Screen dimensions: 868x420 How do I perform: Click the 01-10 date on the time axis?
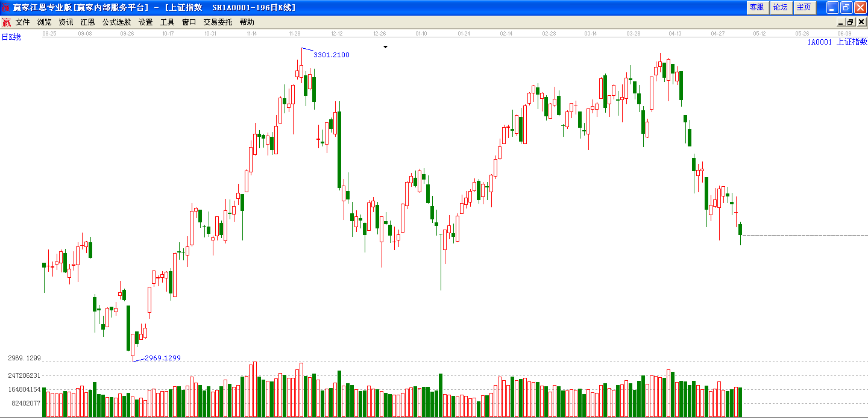coord(421,34)
